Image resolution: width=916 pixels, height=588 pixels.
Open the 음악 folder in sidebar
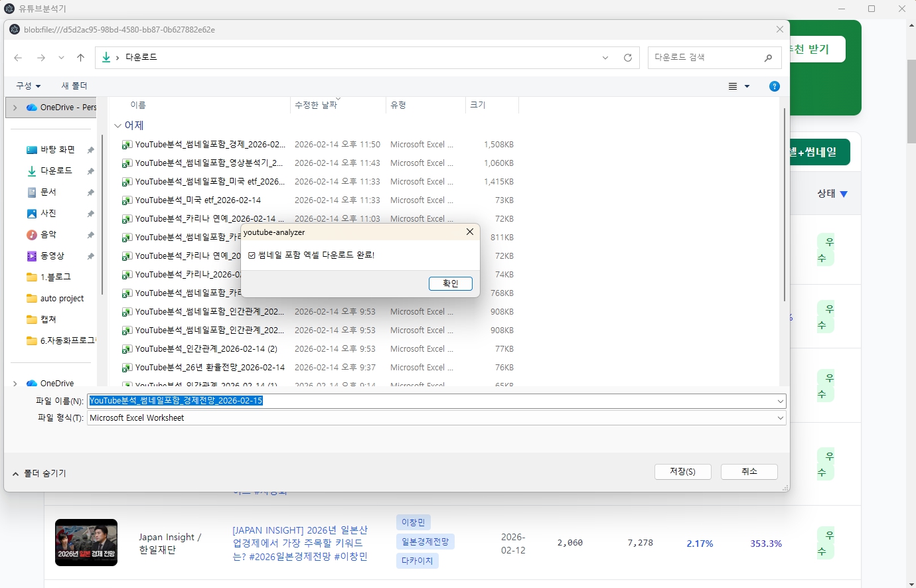pos(48,234)
